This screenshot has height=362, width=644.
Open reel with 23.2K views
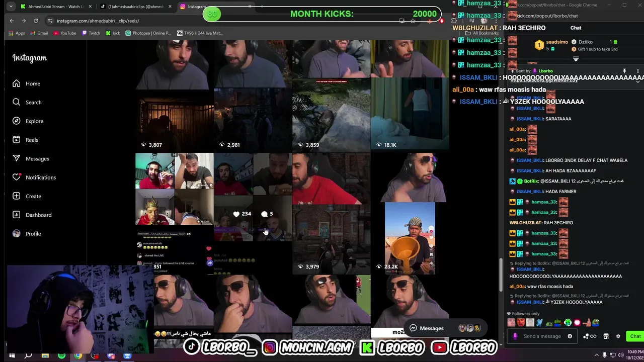click(x=410, y=214)
